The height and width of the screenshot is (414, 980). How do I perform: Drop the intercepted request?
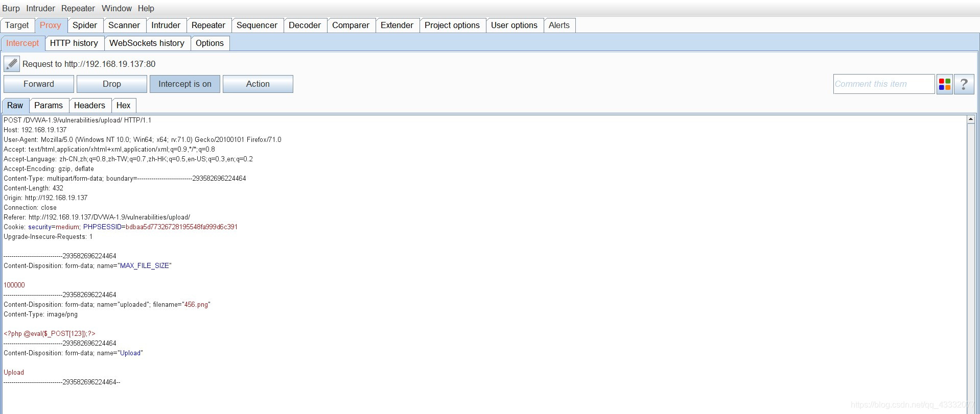coord(112,84)
